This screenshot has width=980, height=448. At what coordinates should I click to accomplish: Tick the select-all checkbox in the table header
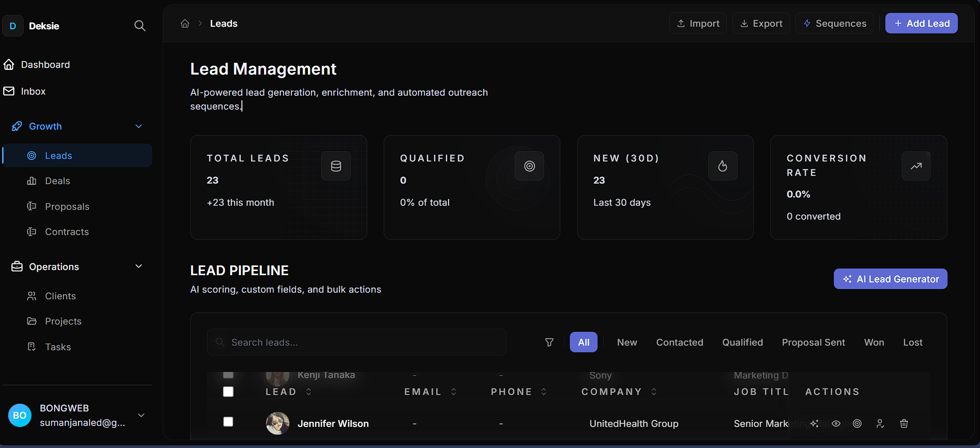click(228, 392)
